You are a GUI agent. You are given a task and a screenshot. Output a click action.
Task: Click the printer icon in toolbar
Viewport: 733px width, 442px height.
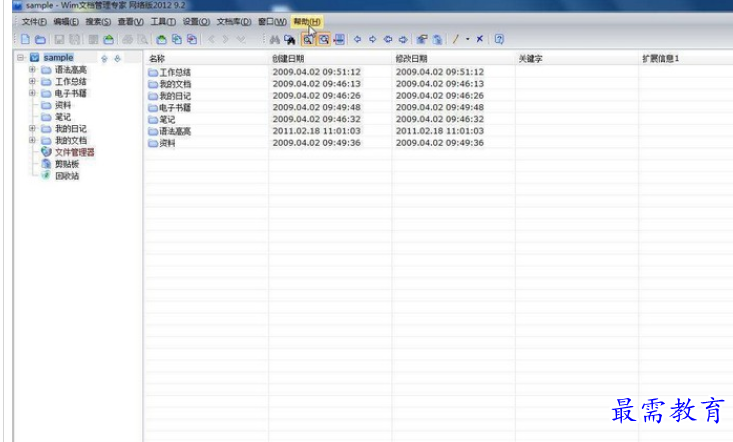pos(128,40)
